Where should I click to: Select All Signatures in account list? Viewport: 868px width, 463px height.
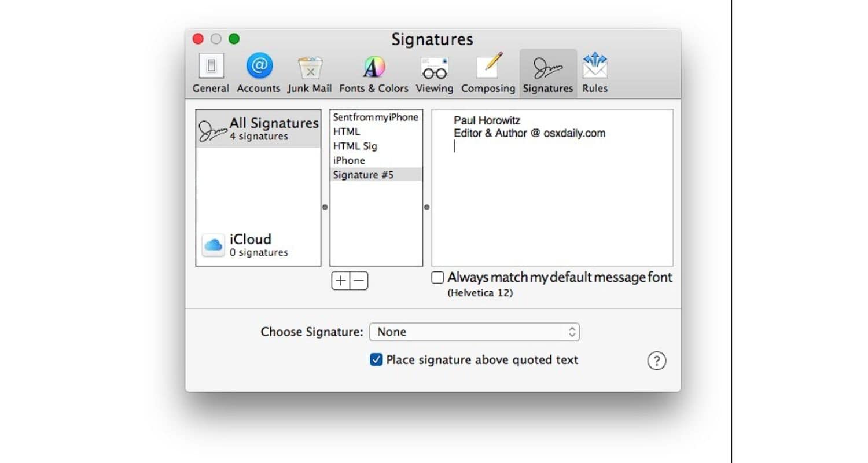[258, 128]
